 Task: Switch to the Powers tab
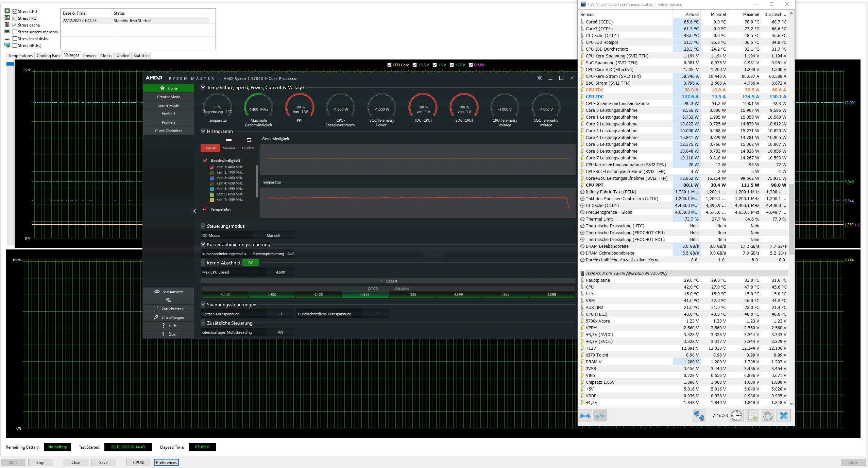click(x=90, y=55)
